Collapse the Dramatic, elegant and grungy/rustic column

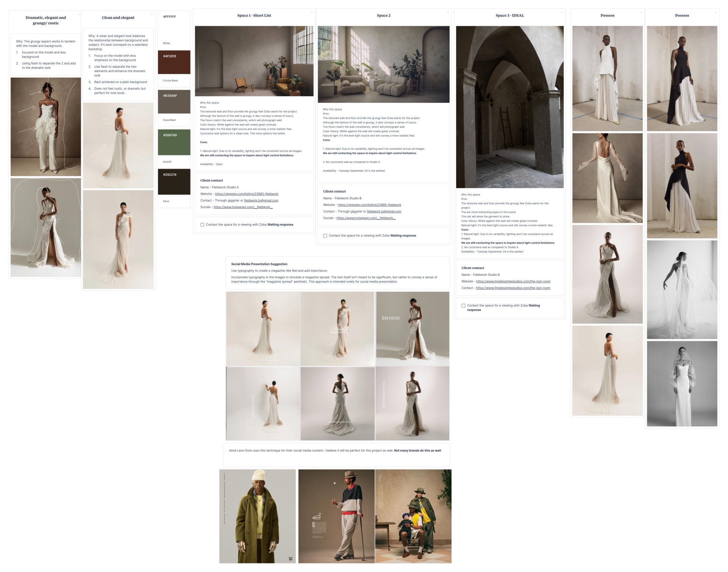pyautogui.click(x=79, y=14)
